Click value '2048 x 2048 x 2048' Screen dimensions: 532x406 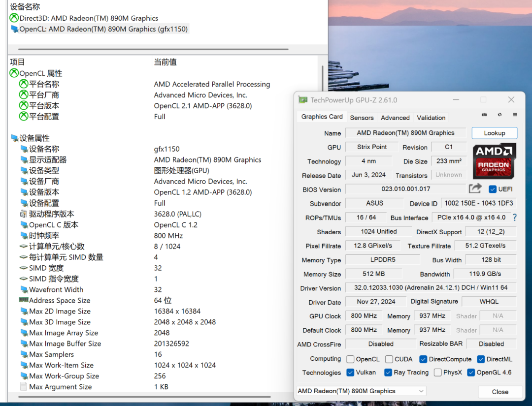tap(185, 322)
